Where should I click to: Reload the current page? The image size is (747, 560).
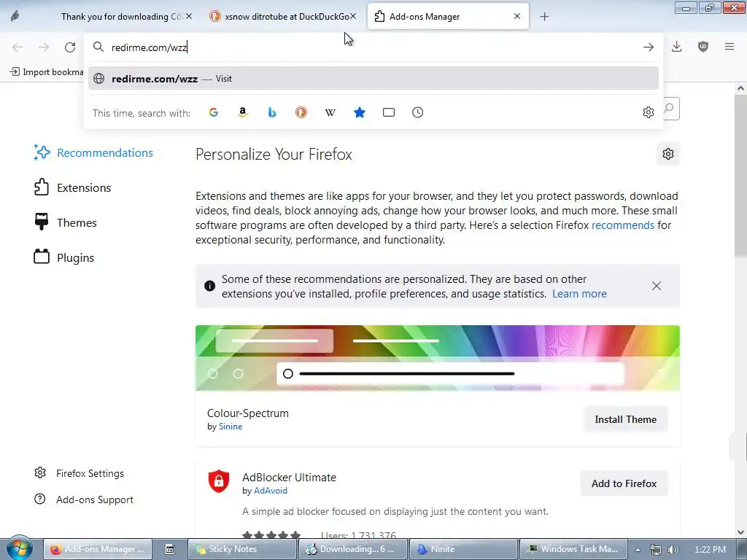(x=70, y=47)
